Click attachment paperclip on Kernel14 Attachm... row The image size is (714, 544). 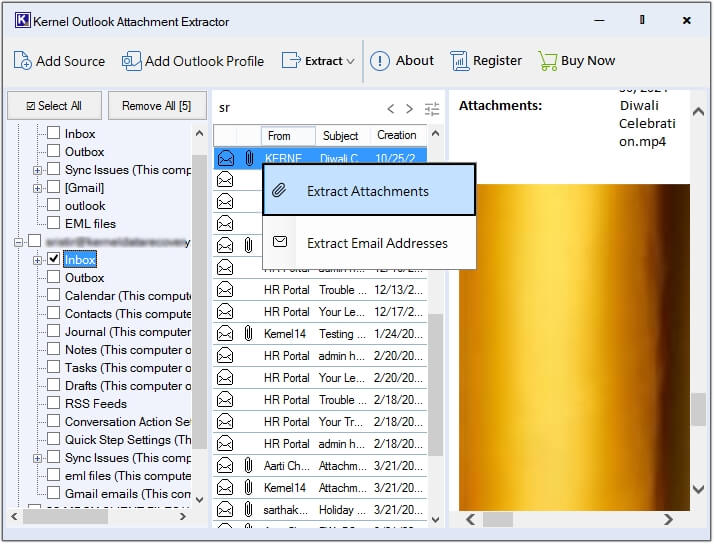pyautogui.click(x=248, y=488)
